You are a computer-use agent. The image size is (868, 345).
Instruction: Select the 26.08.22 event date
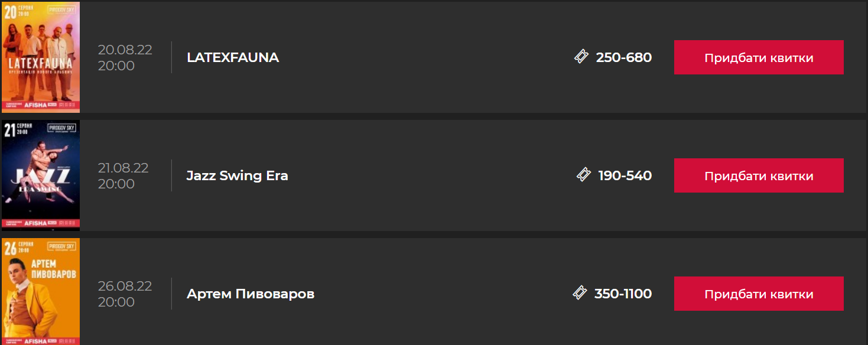click(x=125, y=286)
